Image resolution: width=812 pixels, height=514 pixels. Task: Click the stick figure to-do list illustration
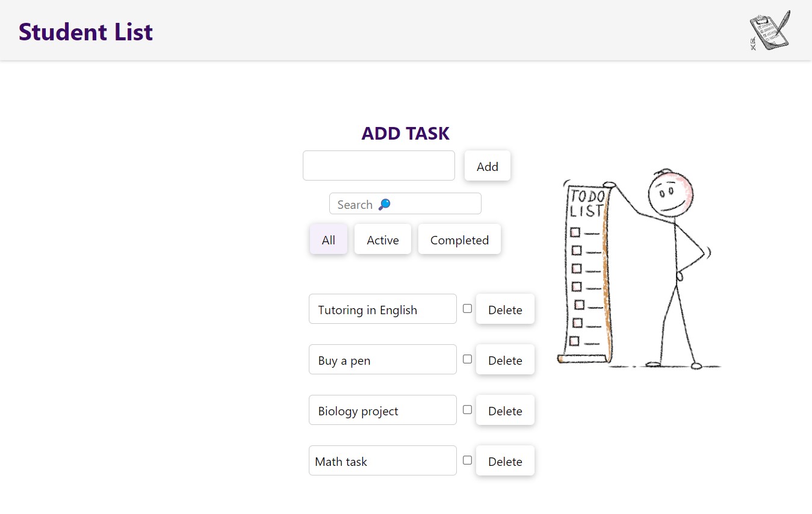639,268
